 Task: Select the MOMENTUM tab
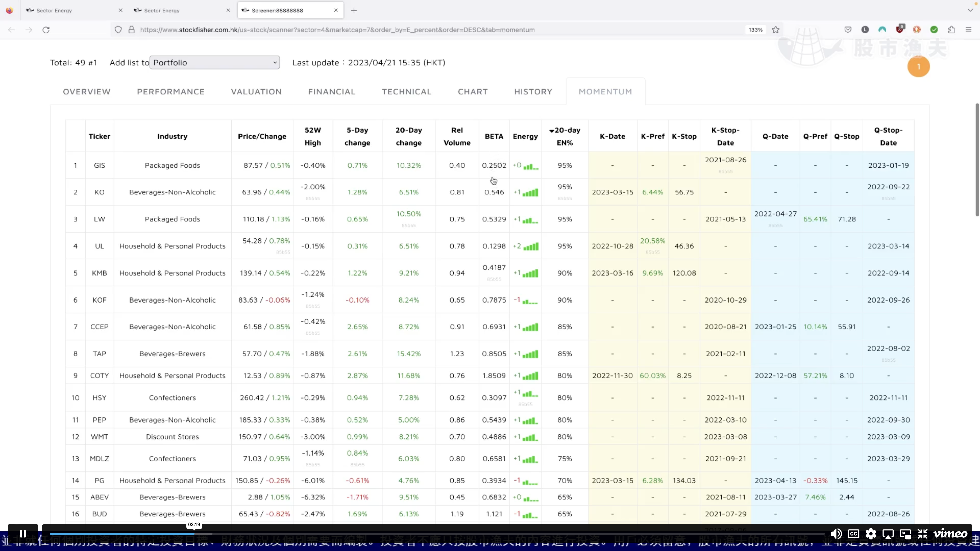click(x=605, y=92)
